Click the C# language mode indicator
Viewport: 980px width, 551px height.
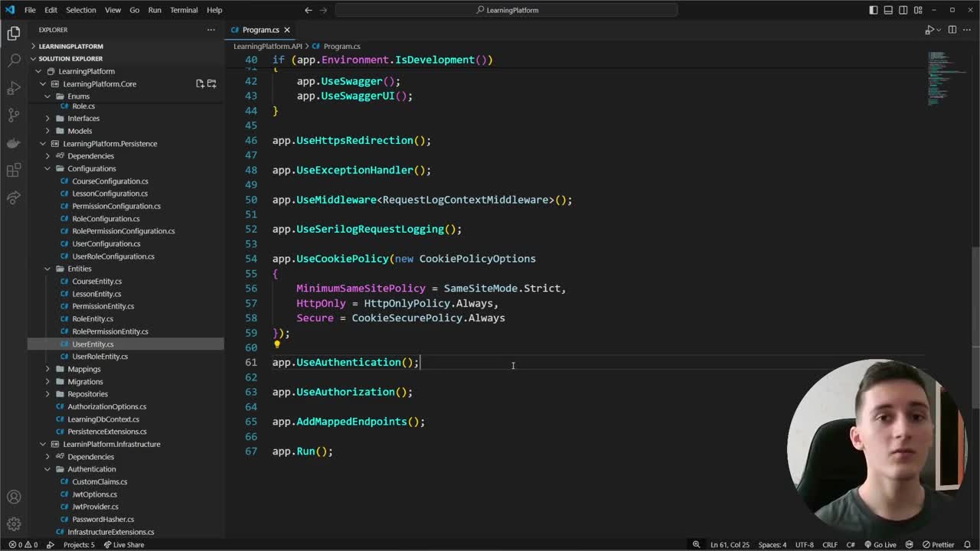click(x=849, y=545)
